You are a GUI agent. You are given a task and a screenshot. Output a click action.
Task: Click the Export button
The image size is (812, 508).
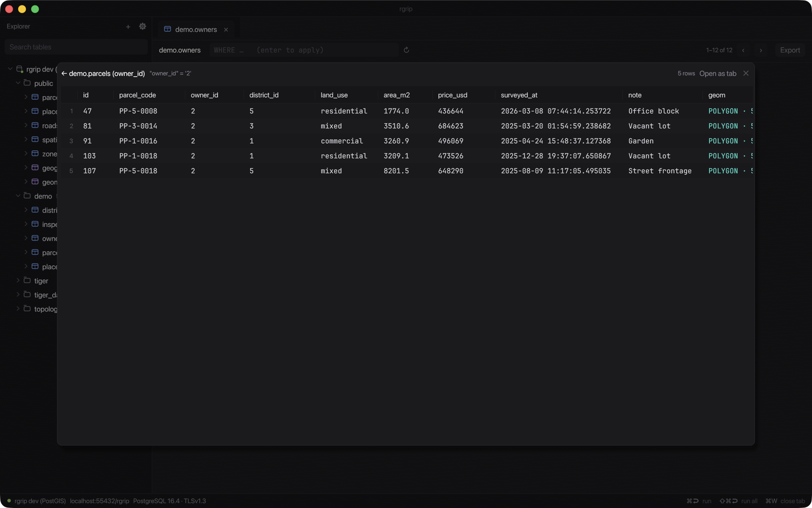pos(790,50)
